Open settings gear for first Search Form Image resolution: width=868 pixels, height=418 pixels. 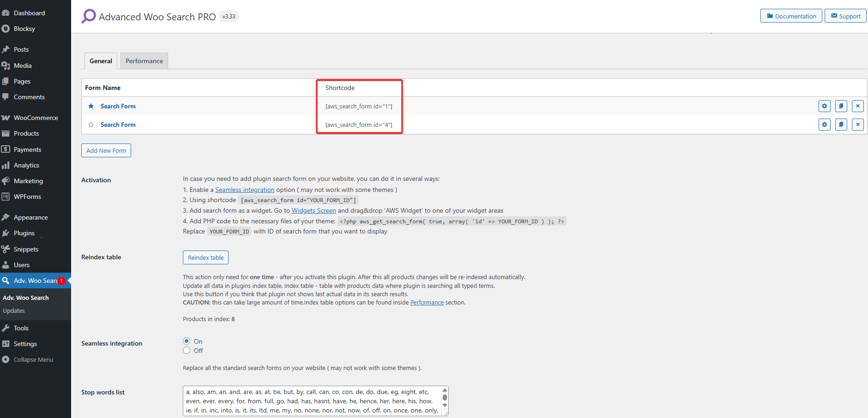[824, 106]
